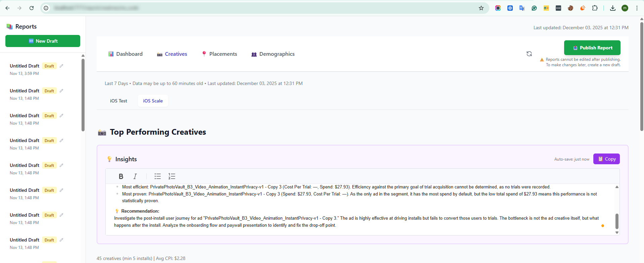This screenshot has height=263, width=644.
Task: Open the browser extensions puzzle icon
Action: [x=595, y=8]
